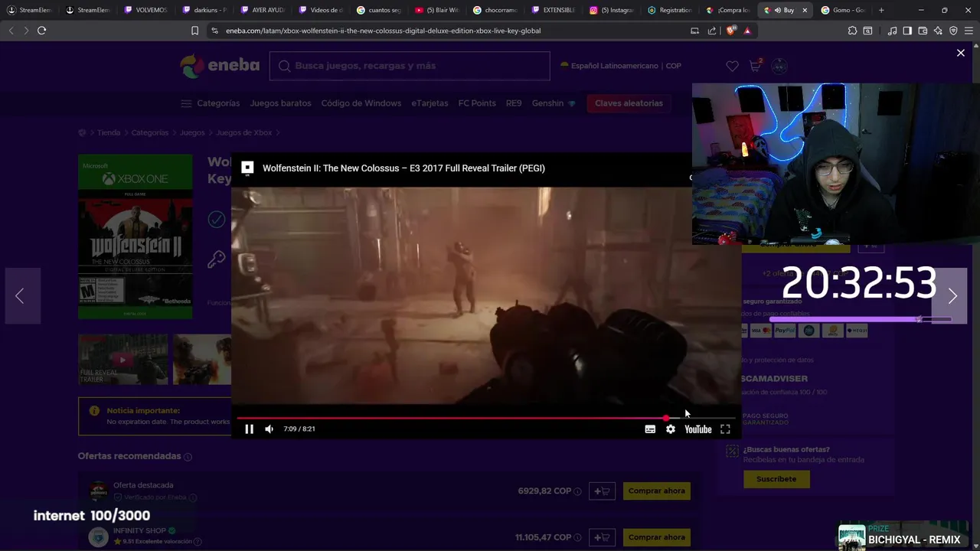Open the Eneba home logo
The image size is (980, 551).
tap(220, 66)
